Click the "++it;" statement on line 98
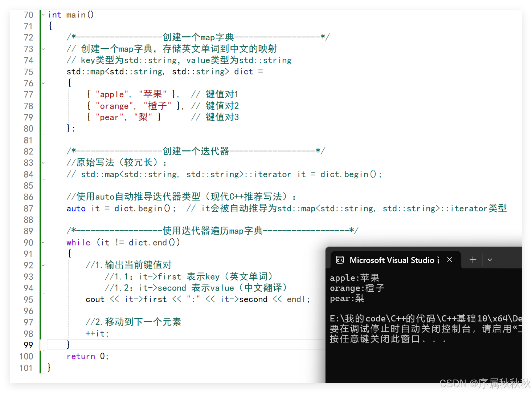532x393 pixels. click(x=97, y=333)
